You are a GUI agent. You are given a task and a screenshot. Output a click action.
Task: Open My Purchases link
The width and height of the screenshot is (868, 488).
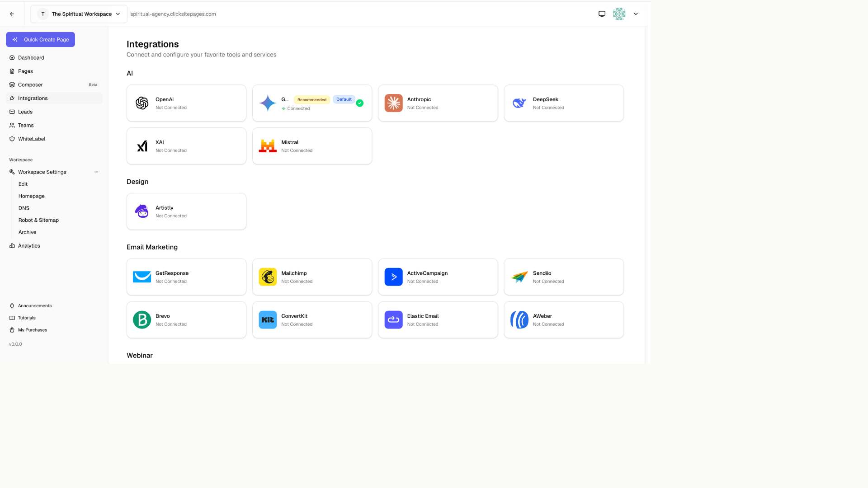tap(33, 330)
